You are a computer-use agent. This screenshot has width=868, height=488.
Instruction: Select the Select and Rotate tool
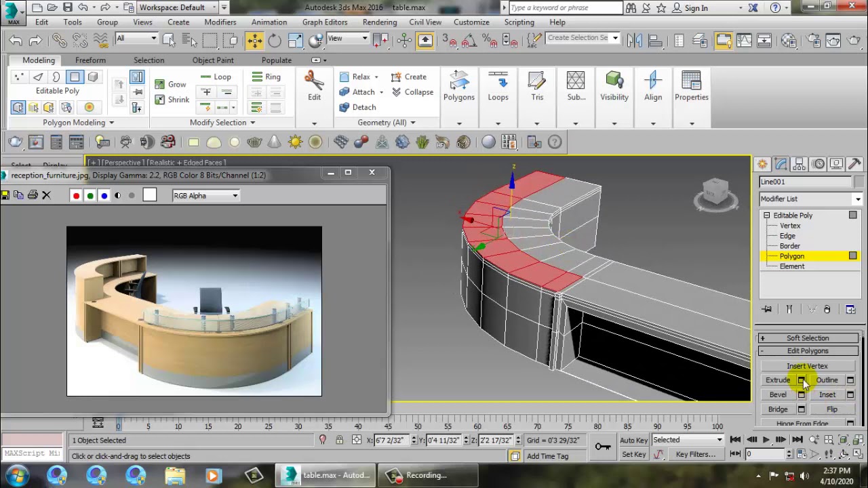click(x=275, y=41)
